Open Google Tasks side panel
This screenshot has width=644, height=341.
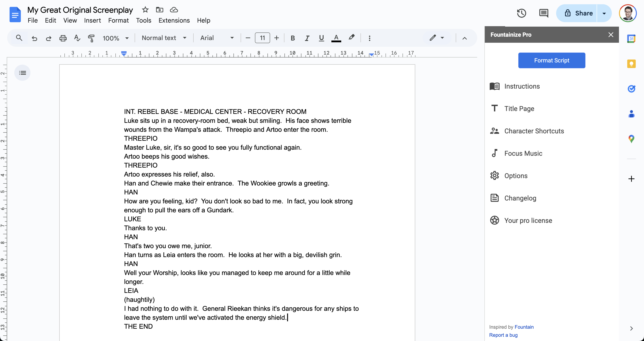coord(631,89)
